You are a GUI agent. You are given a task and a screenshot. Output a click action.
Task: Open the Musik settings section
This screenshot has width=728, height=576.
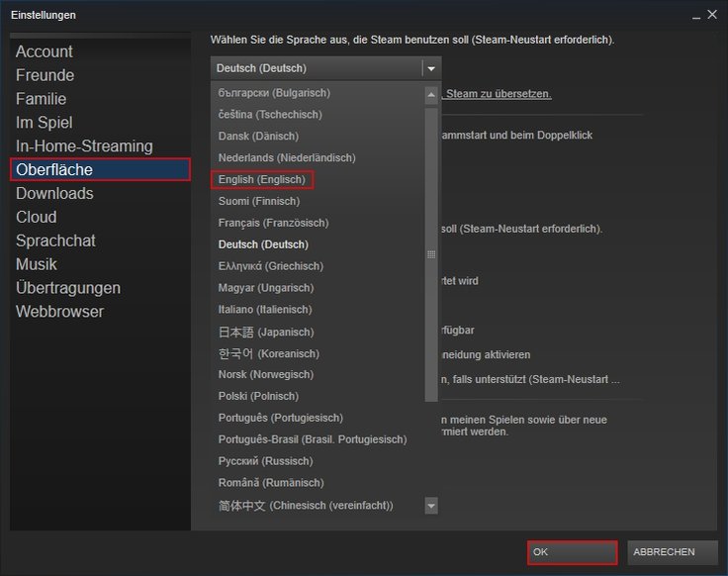(x=100, y=264)
